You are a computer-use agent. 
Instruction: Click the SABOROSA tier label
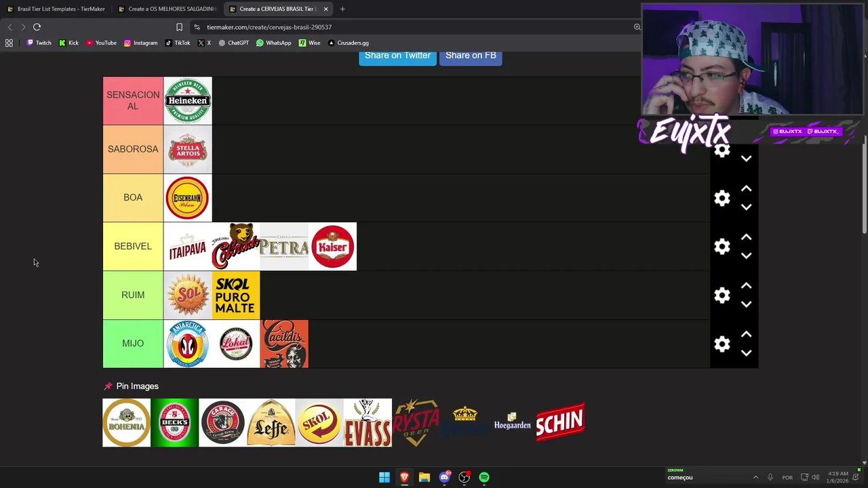click(133, 149)
